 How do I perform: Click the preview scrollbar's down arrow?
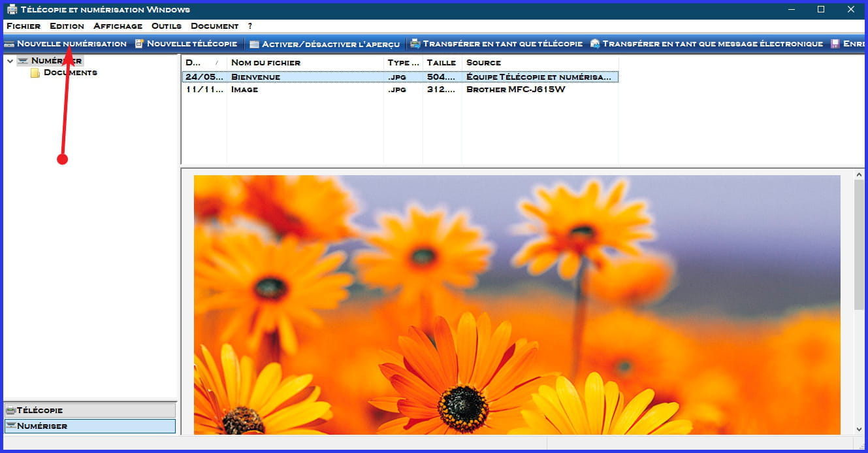tap(859, 429)
